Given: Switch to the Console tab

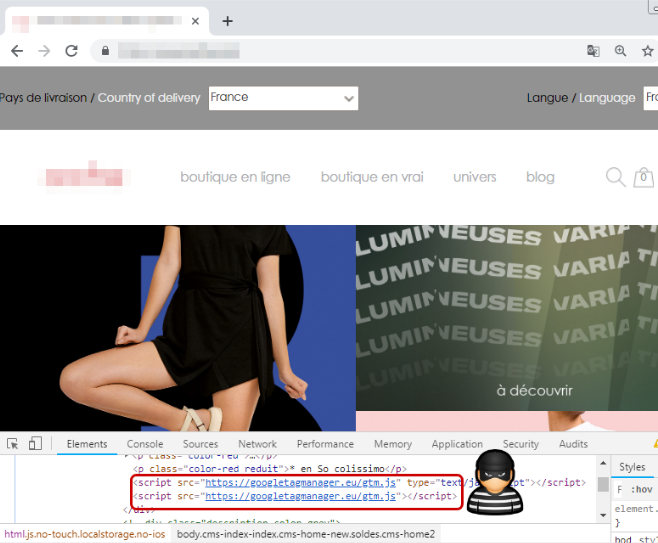Looking at the screenshot, I should [145, 444].
